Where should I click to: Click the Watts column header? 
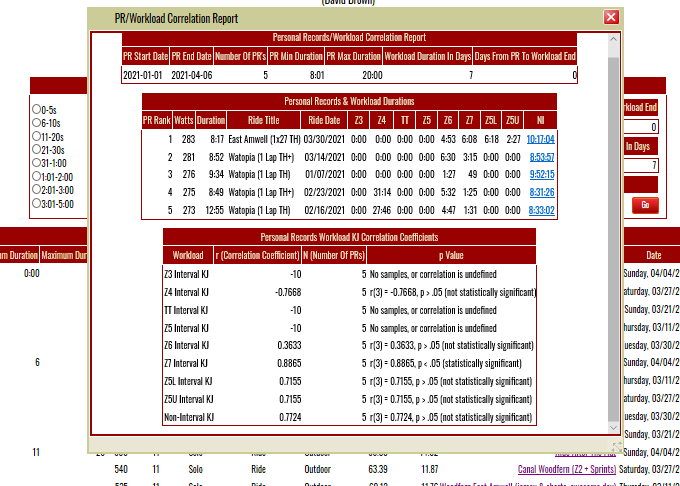pyautogui.click(x=183, y=120)
